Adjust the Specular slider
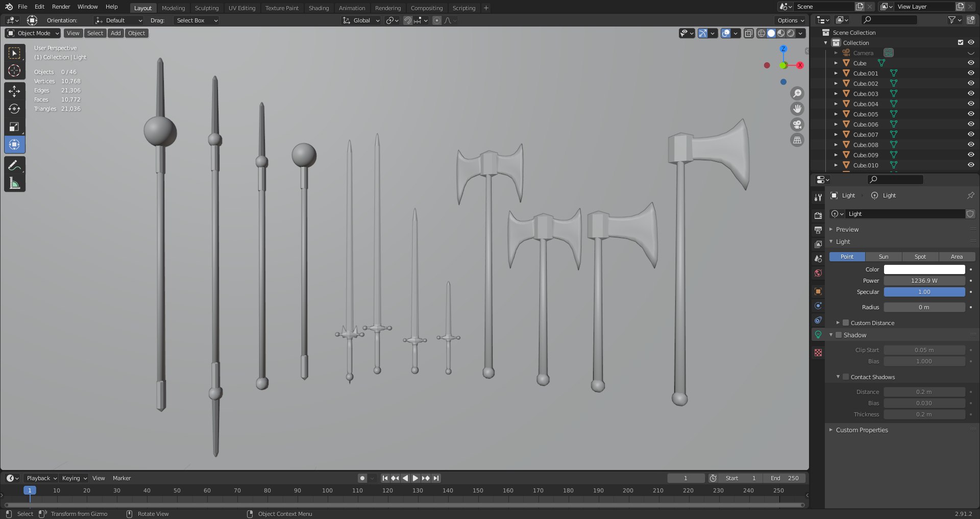The height and width of the screenshot is (519, 980). (x=924, y=292)
